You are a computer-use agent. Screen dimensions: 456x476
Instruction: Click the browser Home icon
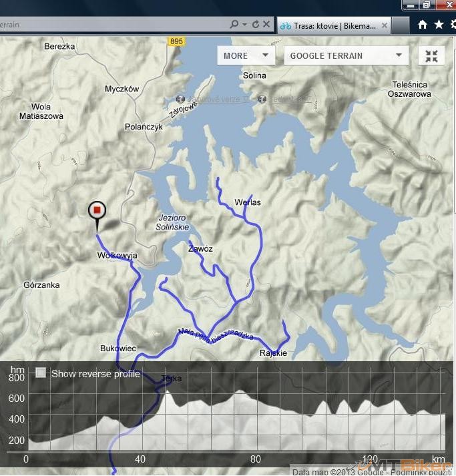pos(422,25)
